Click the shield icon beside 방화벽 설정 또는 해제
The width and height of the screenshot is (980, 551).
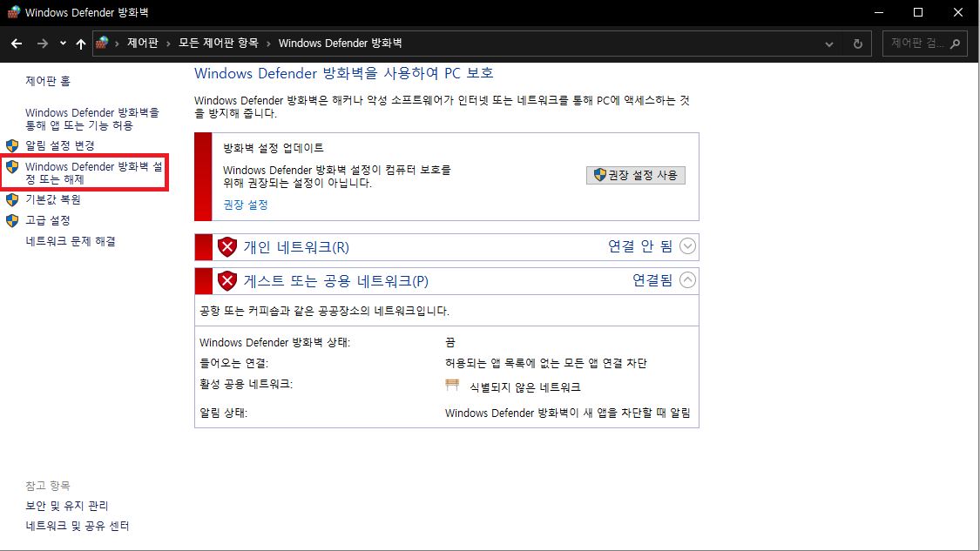pyautogui.click(x=12, y=167)
